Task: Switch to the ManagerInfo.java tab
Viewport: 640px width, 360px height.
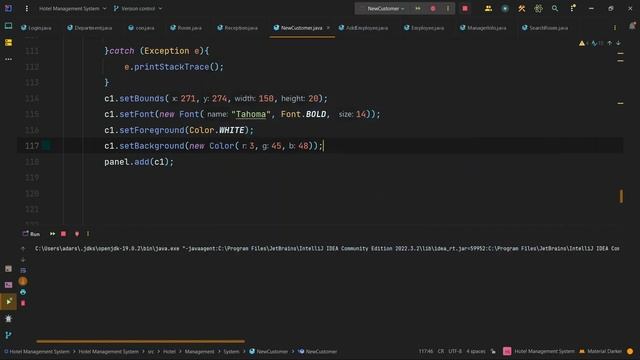Action: 483,28
